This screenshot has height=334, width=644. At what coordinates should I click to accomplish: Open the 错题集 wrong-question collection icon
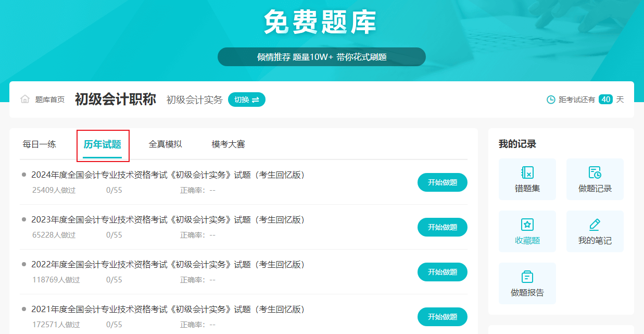click(x=527, y=174)
